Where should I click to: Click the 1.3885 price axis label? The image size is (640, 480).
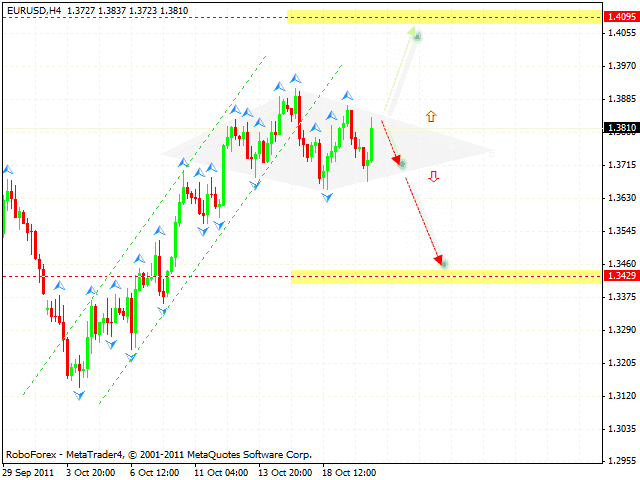click(622, 99)
